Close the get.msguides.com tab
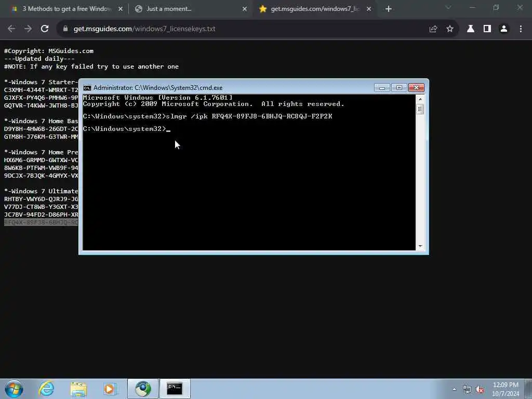Viewport: 532px width, 399px height. click(x=369, y=9)
